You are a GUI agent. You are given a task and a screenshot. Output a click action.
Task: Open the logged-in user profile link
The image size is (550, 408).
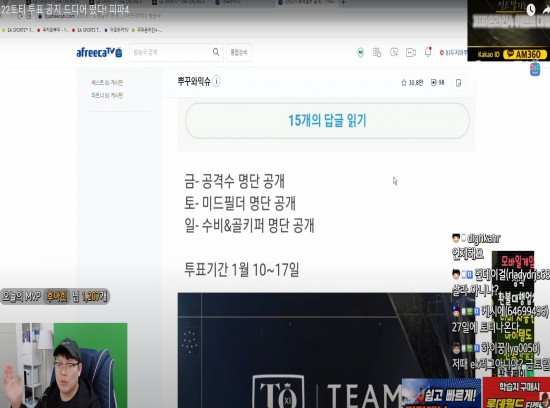453,53
